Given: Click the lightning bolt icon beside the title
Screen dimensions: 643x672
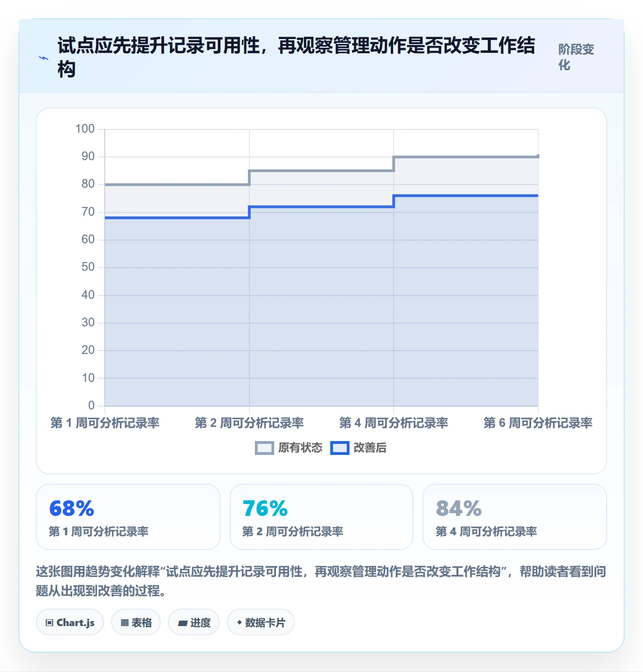Looking at the screenshot, I should [x=43, y=58].
